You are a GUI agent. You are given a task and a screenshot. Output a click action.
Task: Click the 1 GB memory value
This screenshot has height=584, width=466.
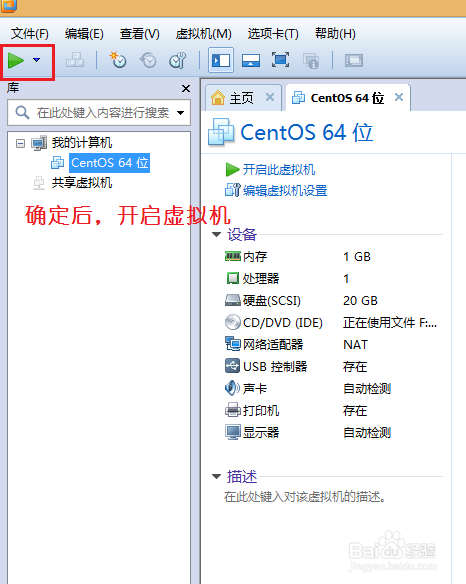point(357,257)
